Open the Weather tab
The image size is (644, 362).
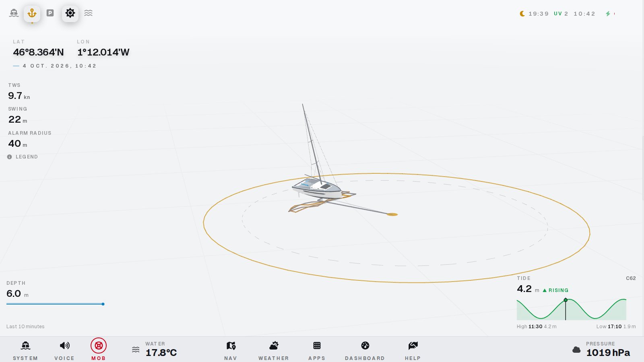274,350
